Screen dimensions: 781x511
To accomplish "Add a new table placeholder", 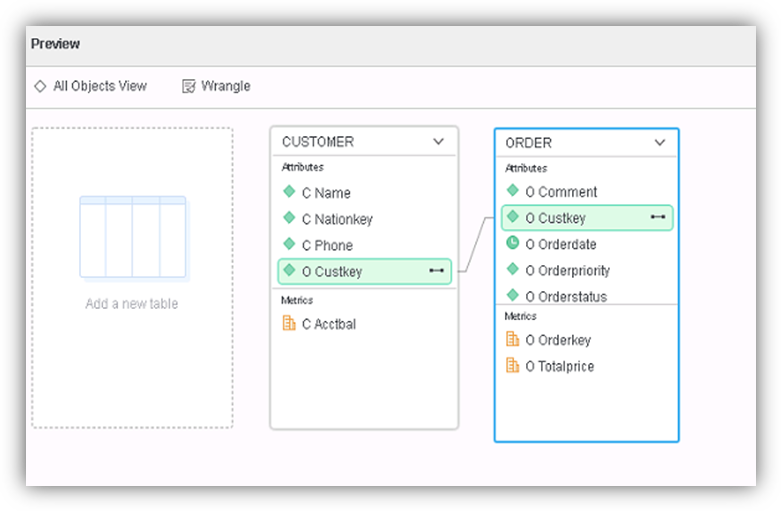I will pyautogui.click(x=132, y=278).
